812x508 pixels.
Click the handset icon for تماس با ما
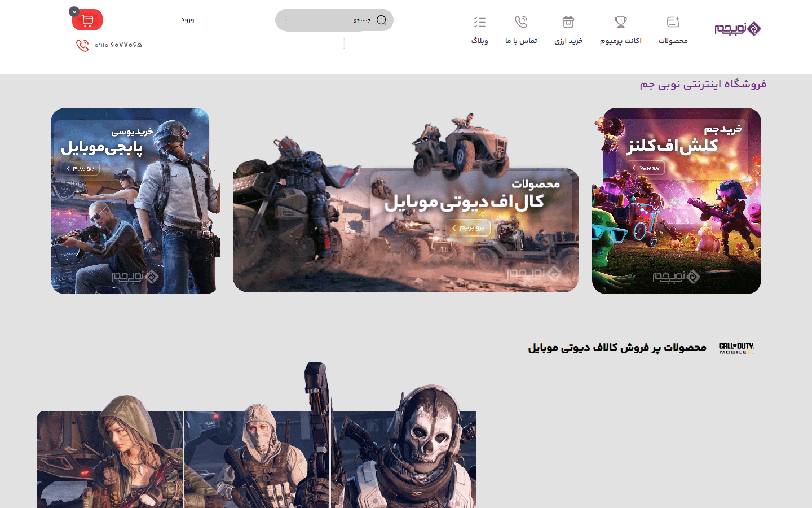pyautogui.click(x=521, y=22)
